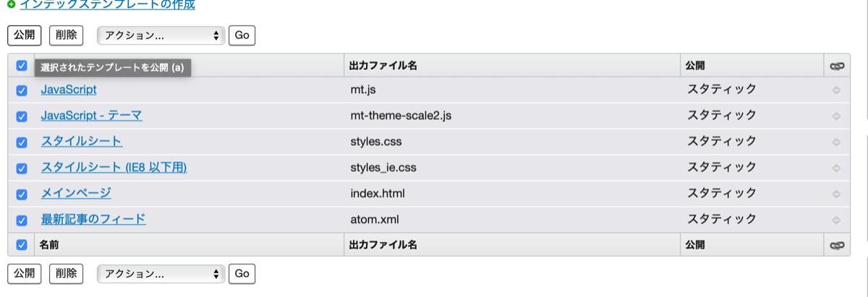Click the view icon in the mt.js row
Viewport: 868px width, 297px height.
tap(837, 90)
